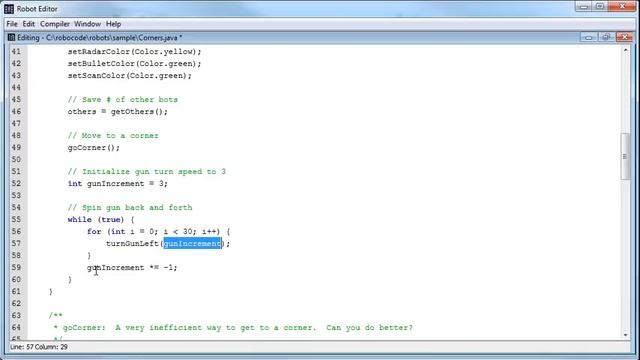Click comment 'Spin gun back and forth'
Screen dimensions: 640x360
130,207
